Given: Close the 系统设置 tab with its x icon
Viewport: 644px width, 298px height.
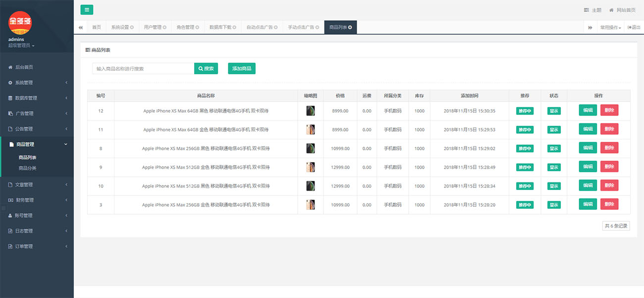Looking at the screenshot, I should 132,27.
